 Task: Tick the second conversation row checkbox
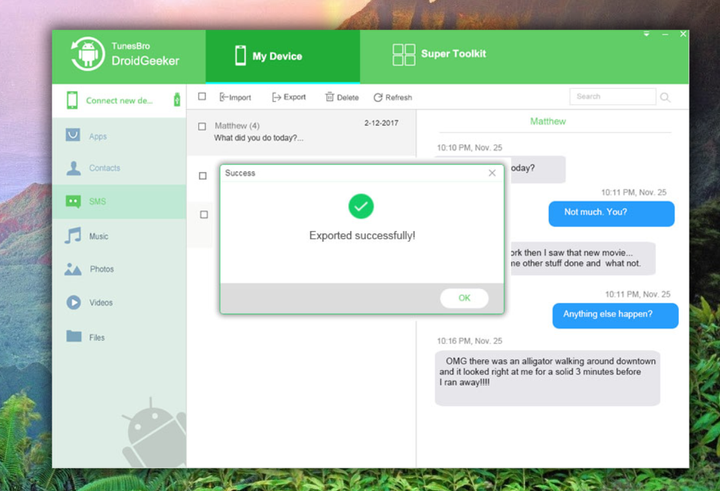click(202, 176)
